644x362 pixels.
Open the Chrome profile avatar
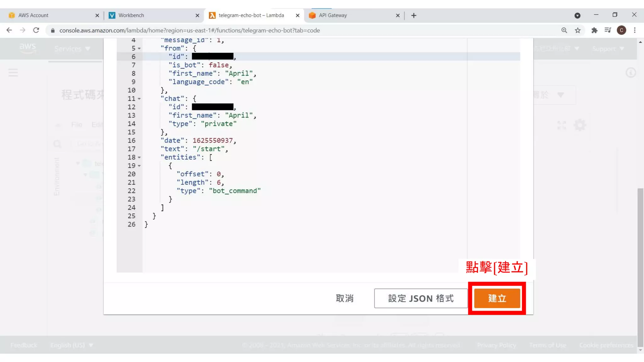click(621, 30)
